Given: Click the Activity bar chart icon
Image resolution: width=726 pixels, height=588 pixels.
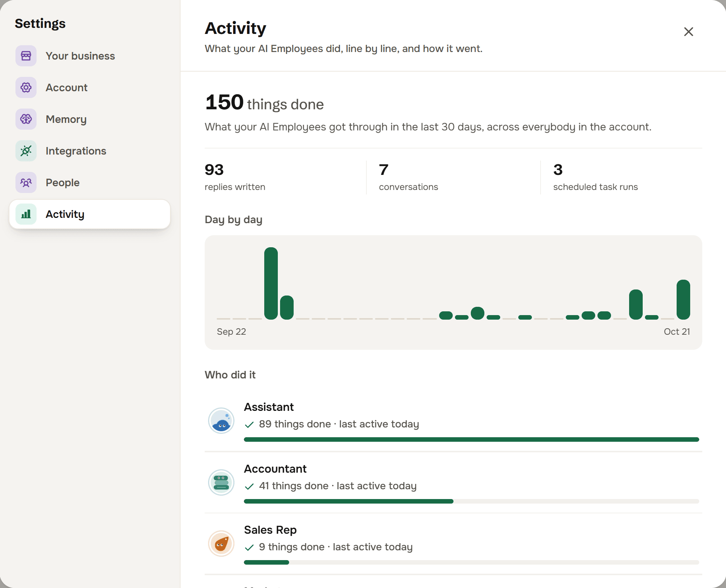Looking at the screenshot, I should [x=26, y=214].
